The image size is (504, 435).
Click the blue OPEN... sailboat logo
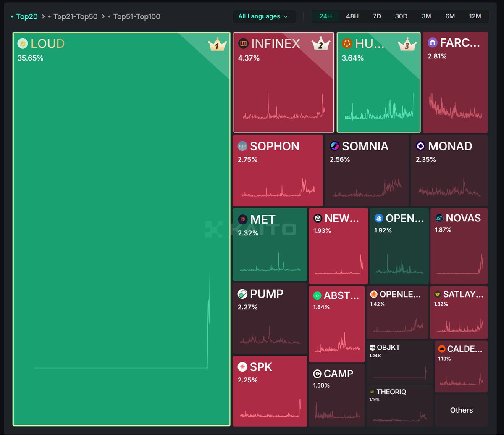point(379,218)
